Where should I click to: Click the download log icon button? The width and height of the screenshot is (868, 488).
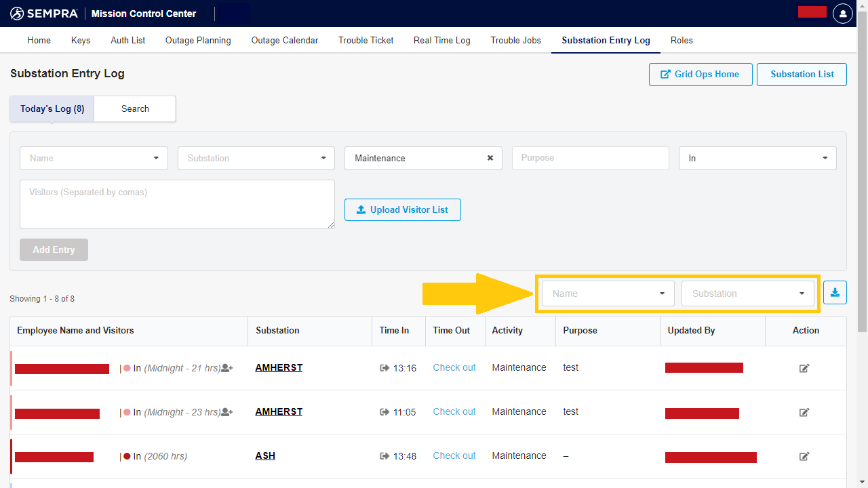coord(835,293)
